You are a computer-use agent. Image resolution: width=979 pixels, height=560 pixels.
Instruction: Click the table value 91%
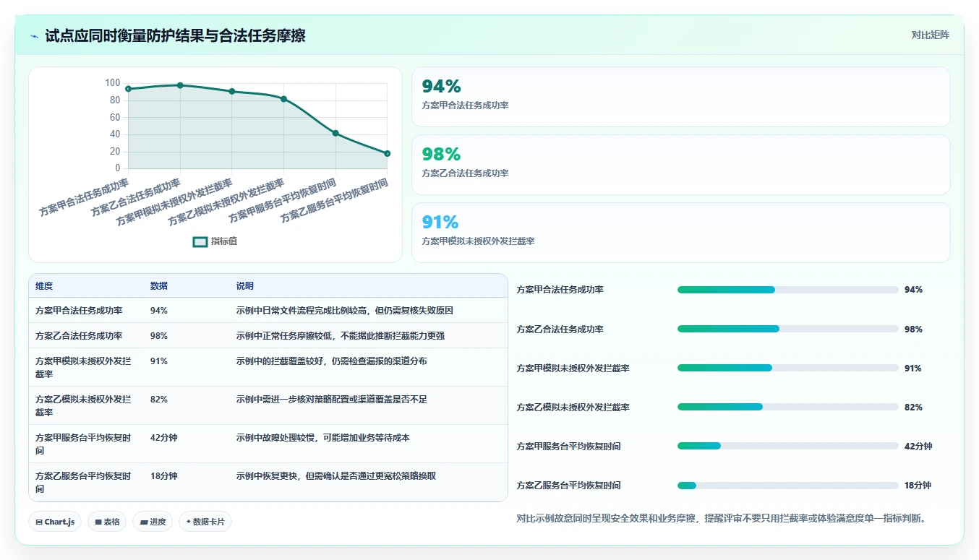click(x=159, y=361)
